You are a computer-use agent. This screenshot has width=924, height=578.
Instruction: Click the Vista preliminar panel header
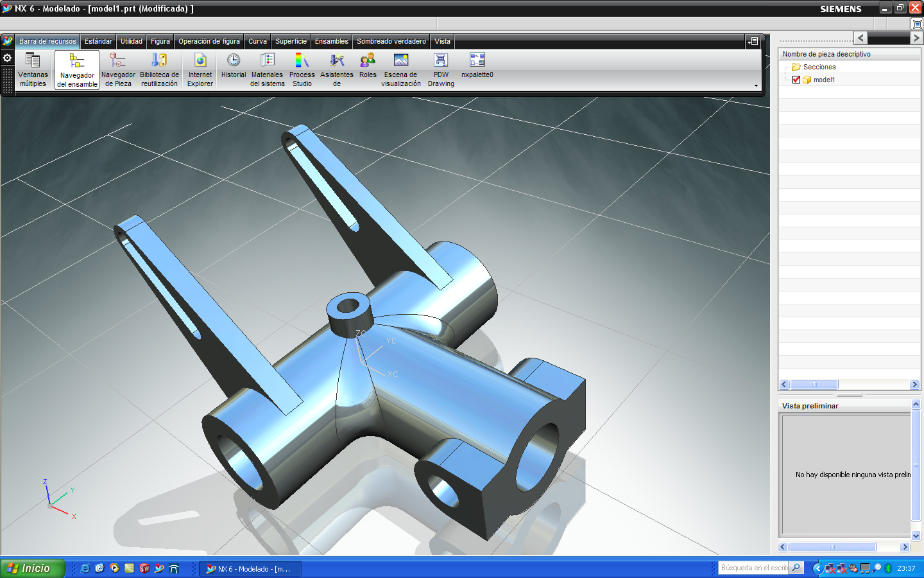[844, 406]
